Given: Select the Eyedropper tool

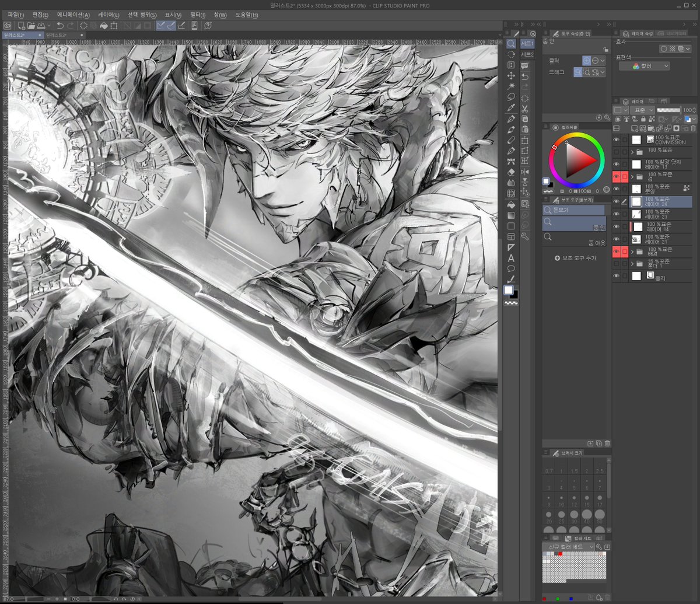Looking at the screenshot, I should (511, 108).
